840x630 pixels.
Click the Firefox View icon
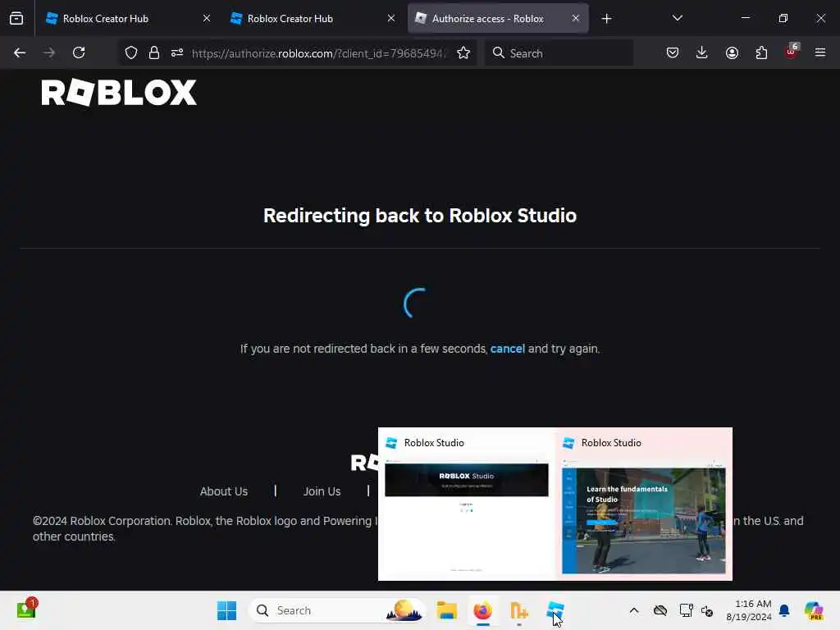point(16,19)
